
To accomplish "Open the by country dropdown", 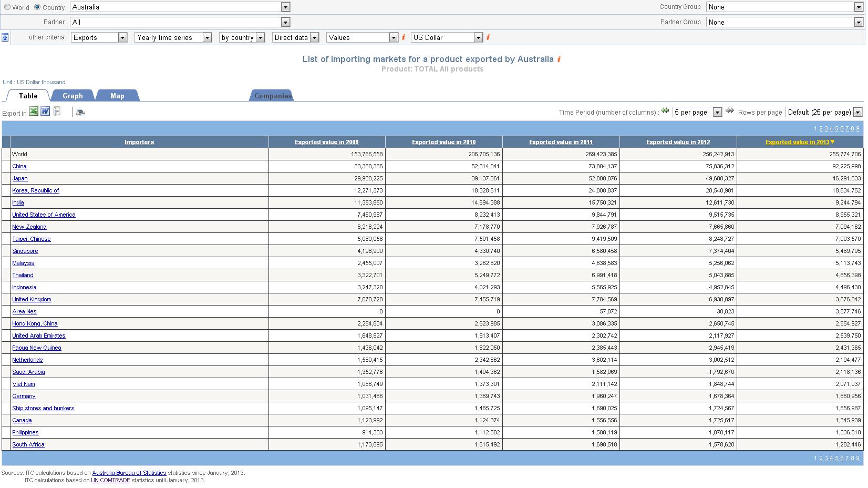I will tap(242, 37).
